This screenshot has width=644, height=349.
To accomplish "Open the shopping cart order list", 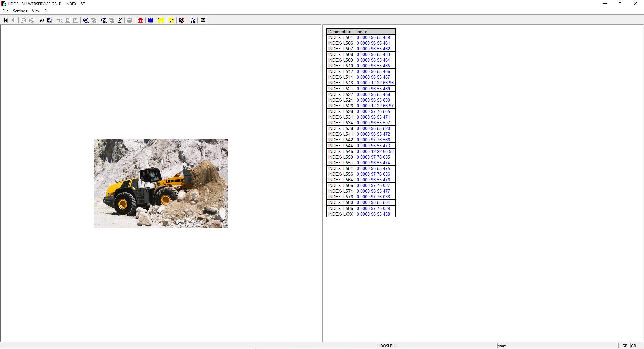I will coord(42,20).
